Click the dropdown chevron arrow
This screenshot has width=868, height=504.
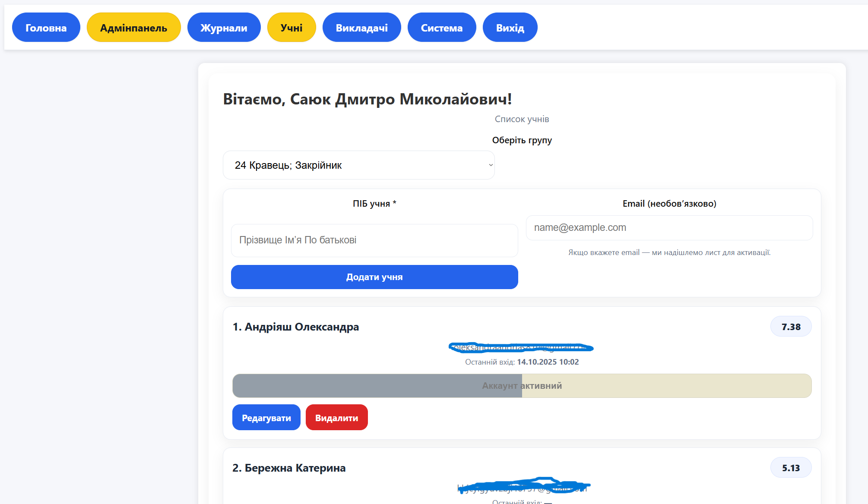click(x=491, y=165)
